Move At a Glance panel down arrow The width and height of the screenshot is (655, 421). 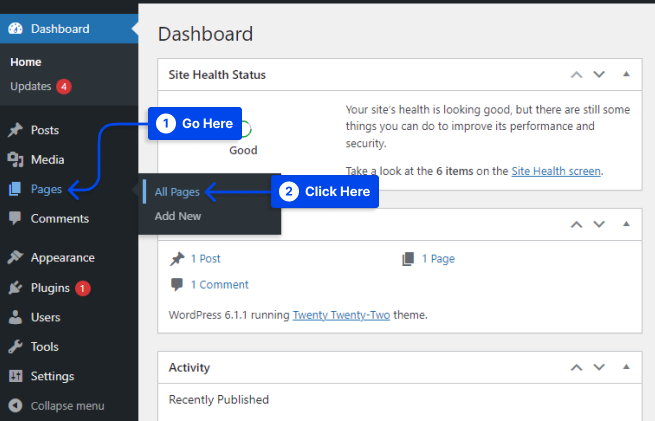[599, 225]
